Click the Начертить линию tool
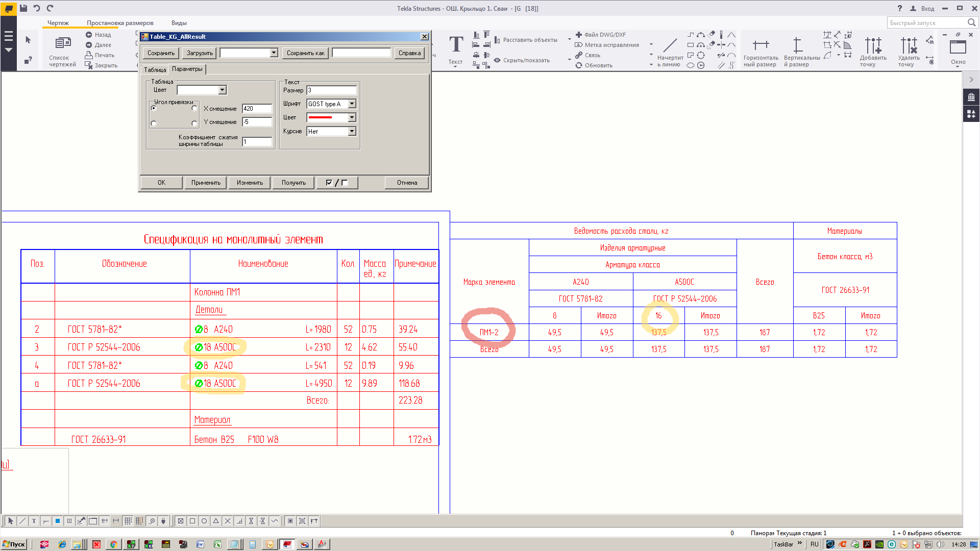Image resolution: width=980 pixels, height=551 pixels. [670, 46]
